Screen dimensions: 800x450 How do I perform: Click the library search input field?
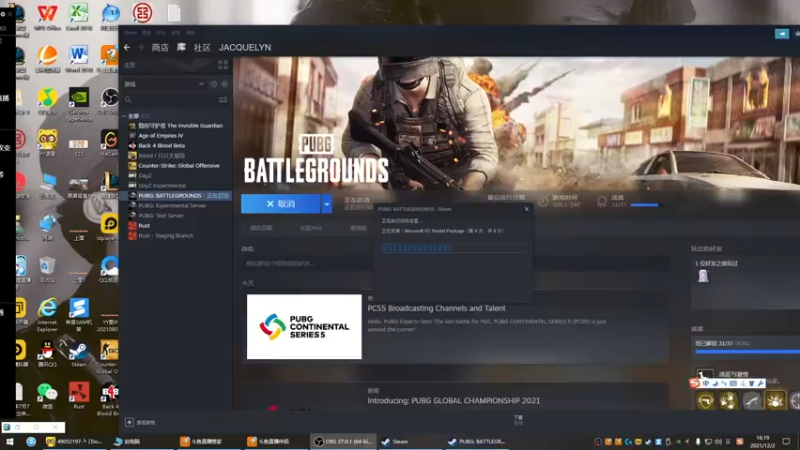(176, 100)
